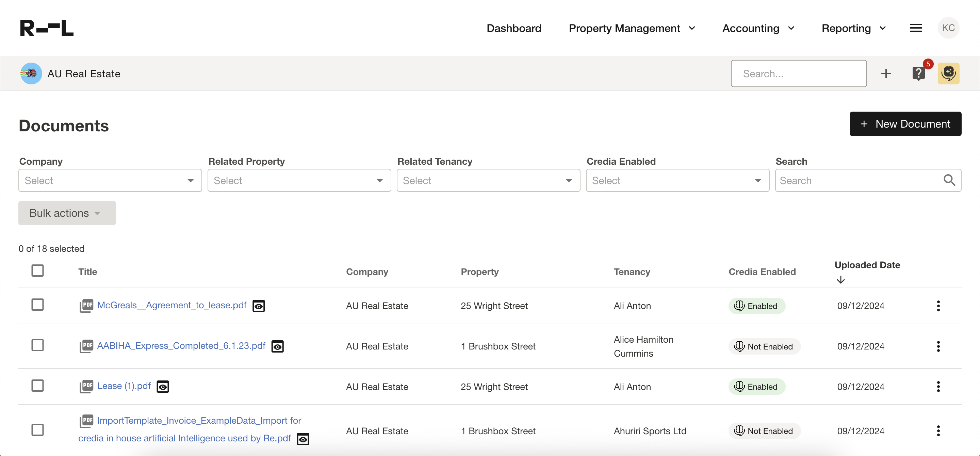Click the AU Real Estate title text
The width and height of the screenshot is (980, 456).
[84, 74]
